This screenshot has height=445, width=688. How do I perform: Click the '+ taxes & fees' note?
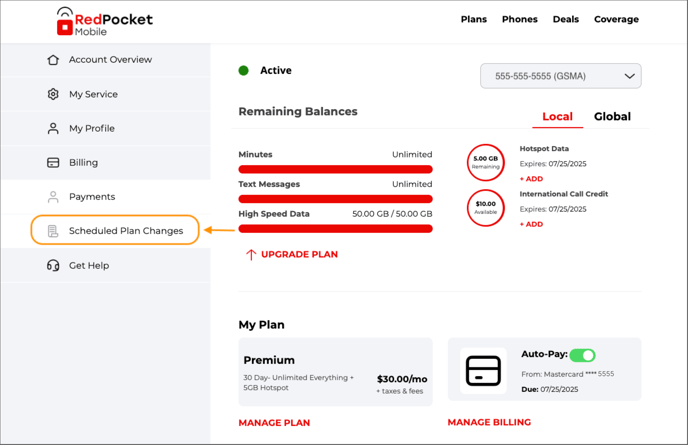click(x=400, y=391)
